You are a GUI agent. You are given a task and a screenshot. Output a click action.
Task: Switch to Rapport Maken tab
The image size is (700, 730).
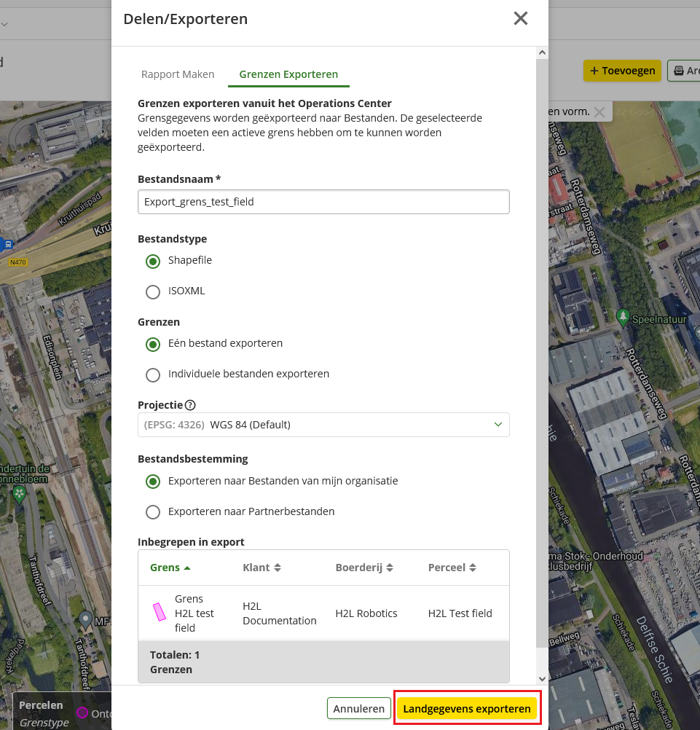click(178, 74)
